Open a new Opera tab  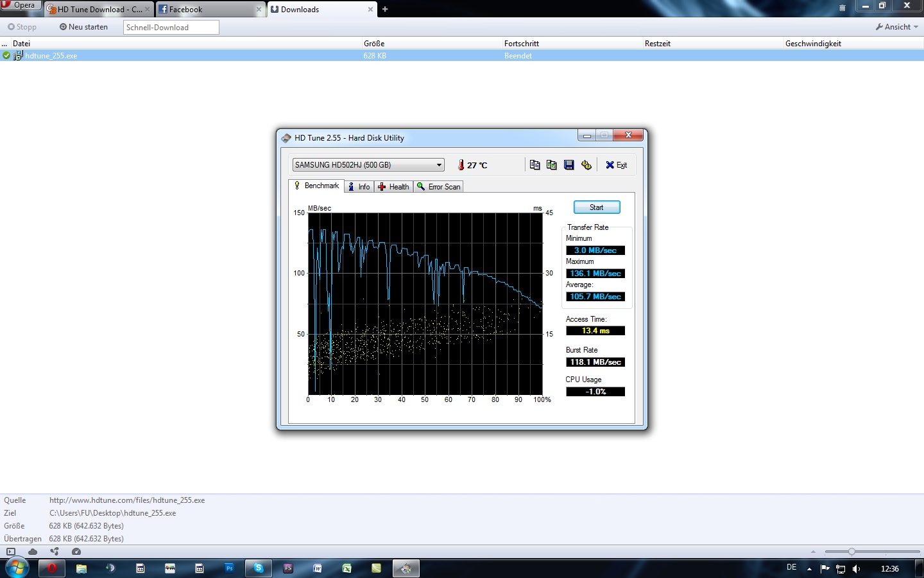coord(385,9)
